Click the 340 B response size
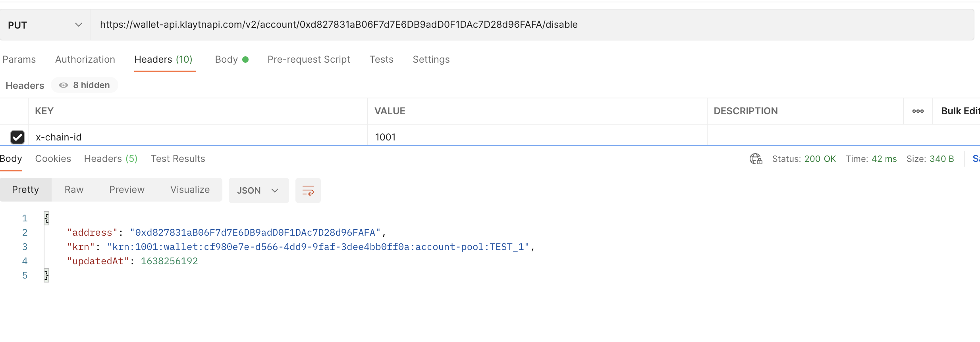 (x=941, y=159)
